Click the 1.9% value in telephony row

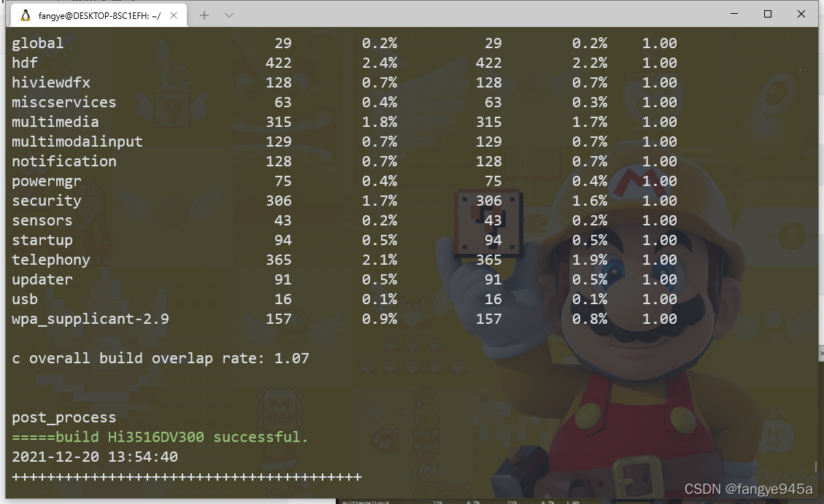(590, 260)
